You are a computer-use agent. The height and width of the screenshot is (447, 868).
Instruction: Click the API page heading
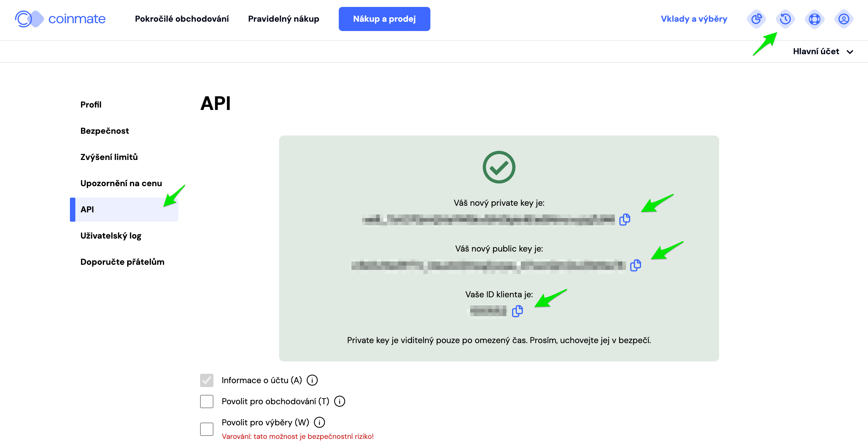tap(215, 103)
